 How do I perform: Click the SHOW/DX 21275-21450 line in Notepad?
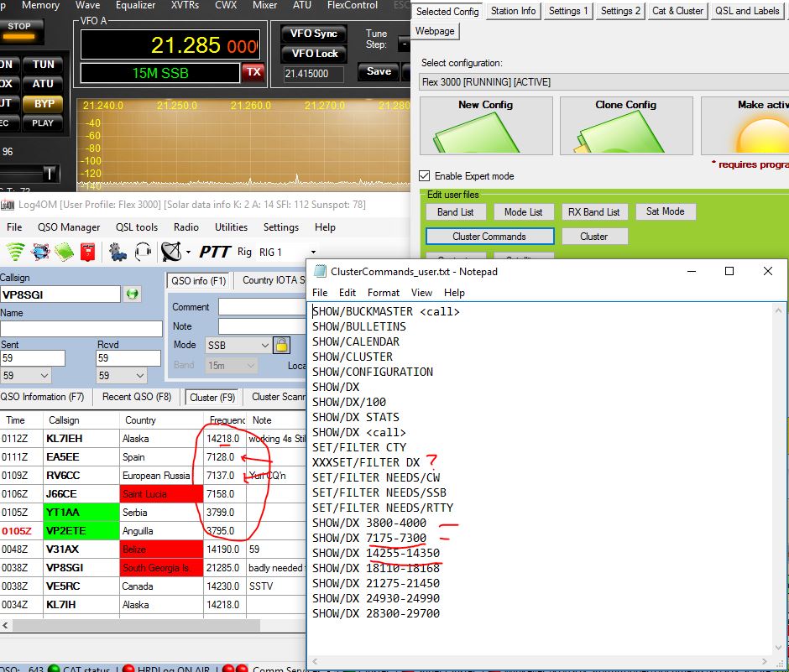(375, 583)
